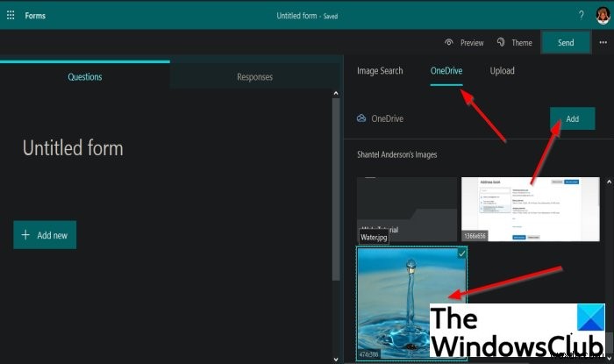614x364 pixels.
Task: Switch to the Questions tab
Action: click(85, 76)
